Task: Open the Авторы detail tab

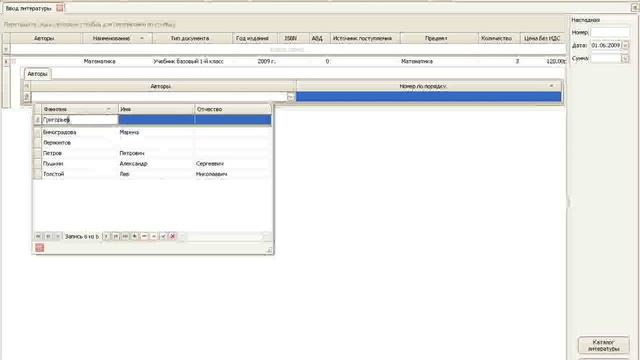Action: click(x=38, y=74)
